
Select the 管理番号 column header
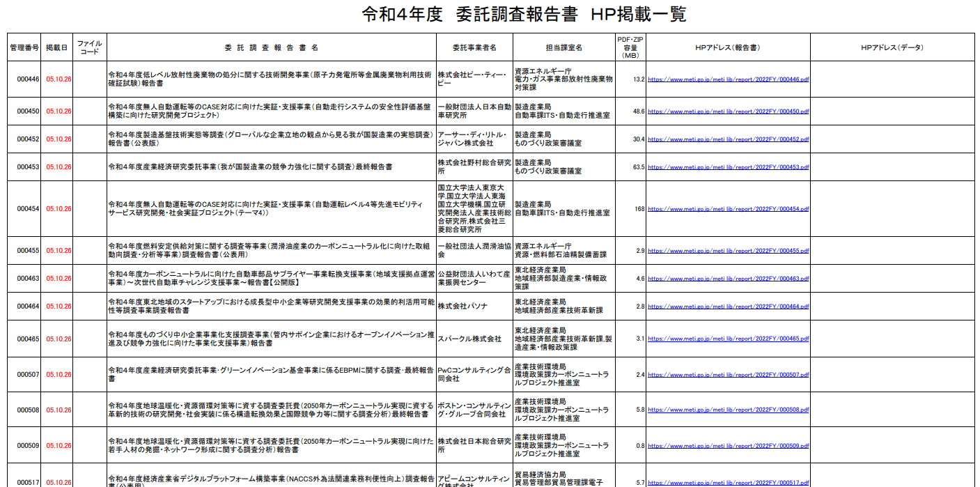click(x=23, y=46)
